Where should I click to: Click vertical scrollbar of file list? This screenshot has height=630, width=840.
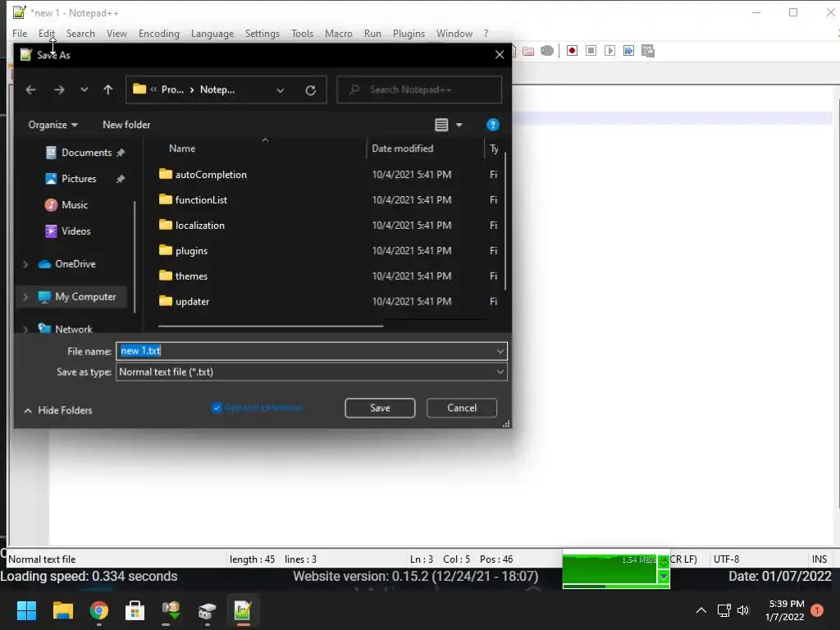[504, 221]
